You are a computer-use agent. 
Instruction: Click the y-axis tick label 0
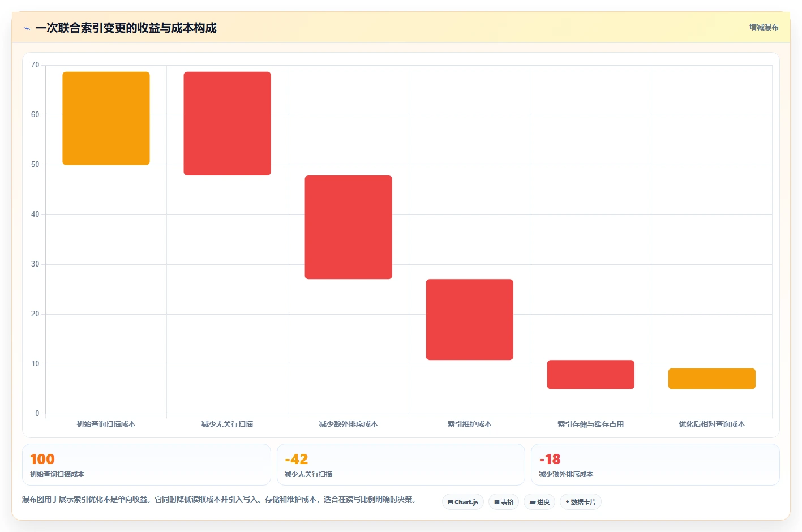(37, 414)
